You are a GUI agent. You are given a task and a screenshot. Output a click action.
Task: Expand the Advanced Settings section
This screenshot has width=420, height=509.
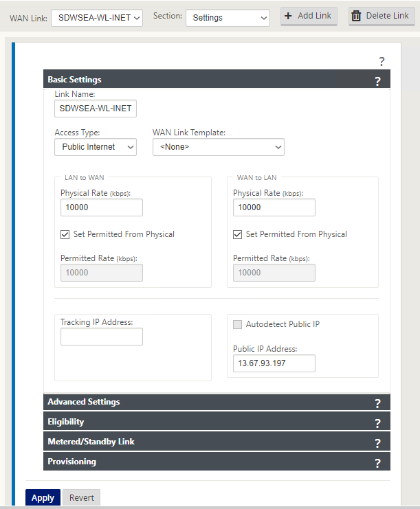click(x=217, y=402)
